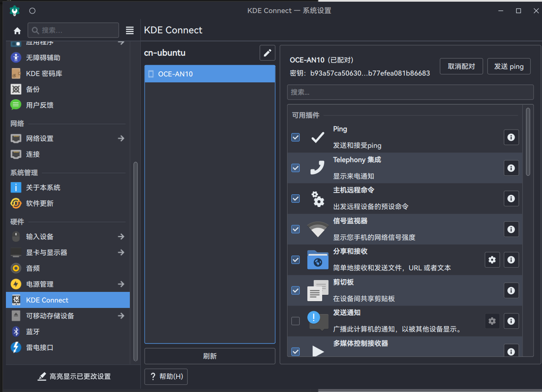Viewport: 542px width, 392px height.
Task: Expand the 输入设备 arrow
Action: pyautogui.click(x=121, y=237)
